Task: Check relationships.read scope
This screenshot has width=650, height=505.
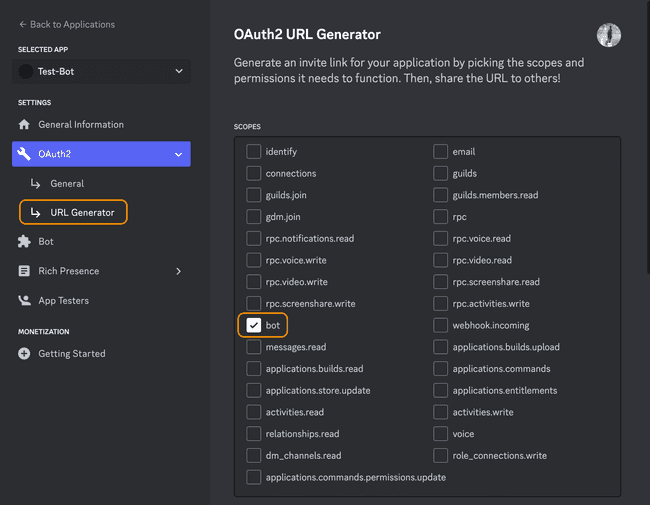Action: 254,434
